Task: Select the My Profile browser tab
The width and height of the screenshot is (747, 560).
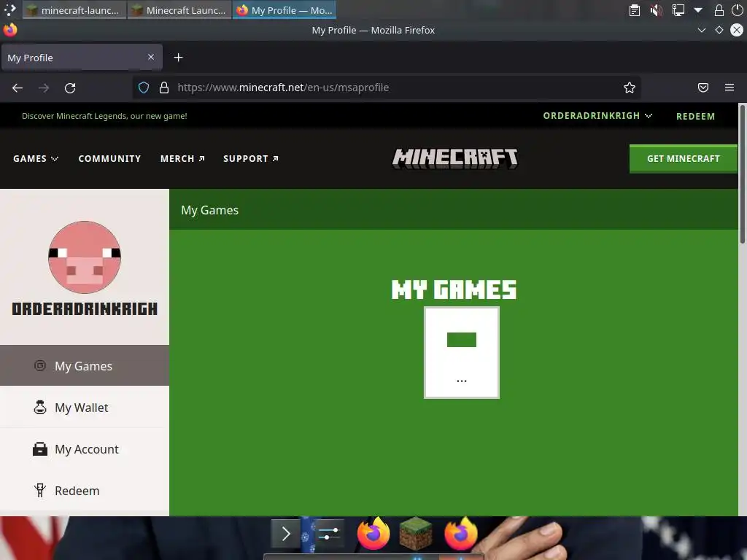Action: (x=82, y=58)
